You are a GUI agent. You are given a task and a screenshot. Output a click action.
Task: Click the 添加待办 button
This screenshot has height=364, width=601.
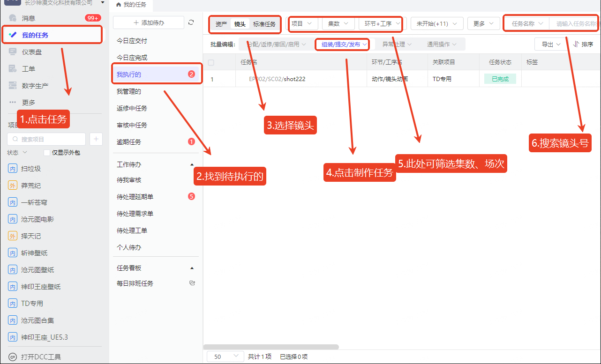point(149,22)
